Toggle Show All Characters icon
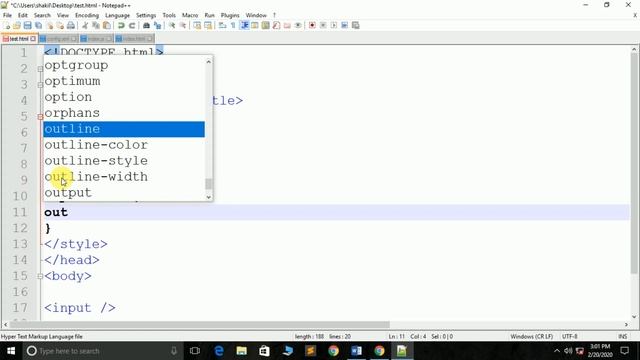Image resolution: width=640 pixels, height=360 pixels. (233, 26)
